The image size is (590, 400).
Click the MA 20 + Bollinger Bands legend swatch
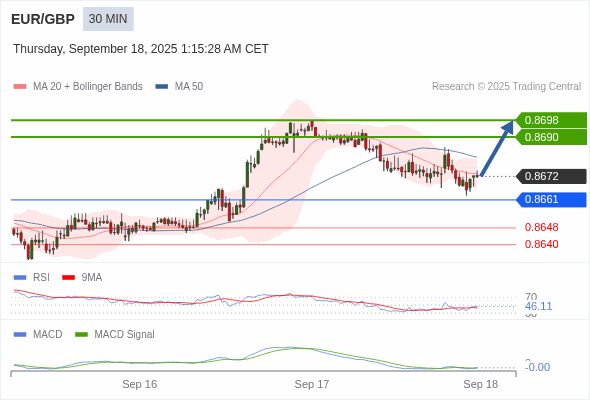click(x=20, y=87)
